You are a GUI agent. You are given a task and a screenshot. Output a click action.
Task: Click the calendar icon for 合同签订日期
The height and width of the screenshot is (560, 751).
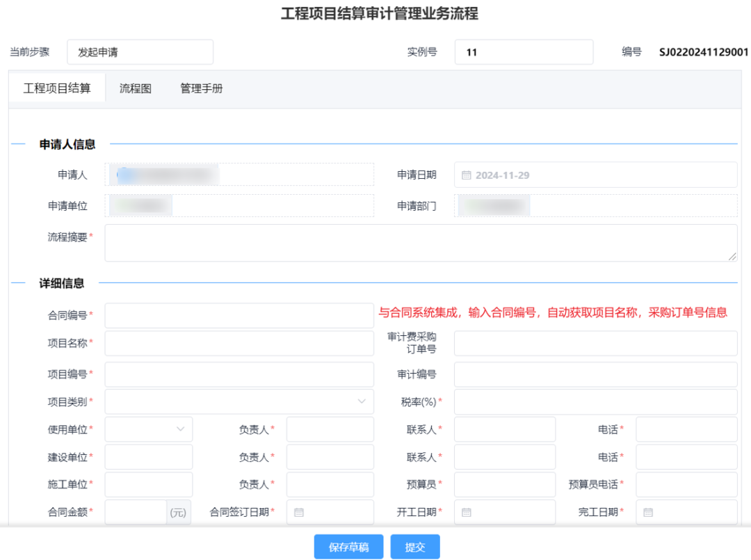click(x=299, y=513)
